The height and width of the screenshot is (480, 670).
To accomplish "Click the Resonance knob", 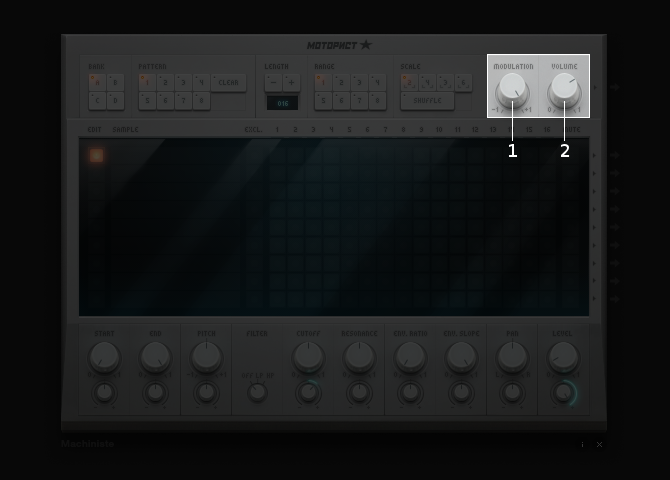I will pyautogui.click(x=359, y=357).
